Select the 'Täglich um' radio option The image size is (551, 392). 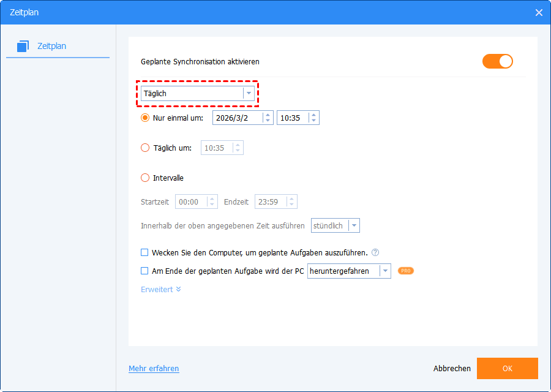pos(145,148)
